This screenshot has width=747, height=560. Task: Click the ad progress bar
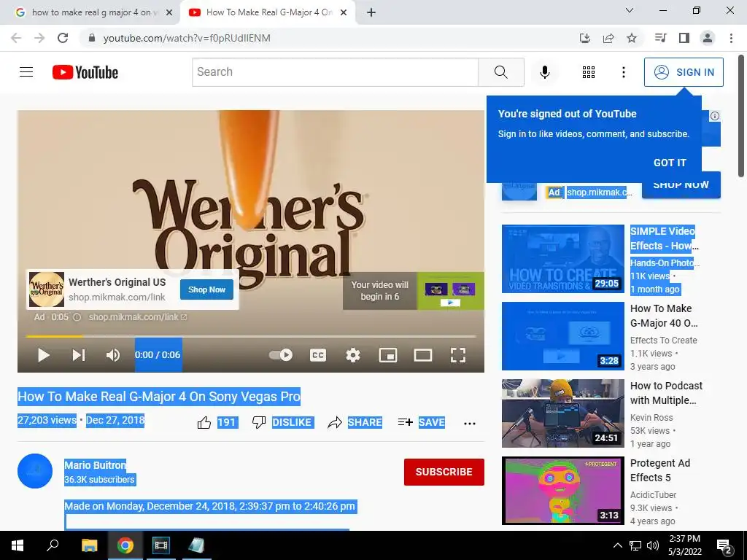251,336
